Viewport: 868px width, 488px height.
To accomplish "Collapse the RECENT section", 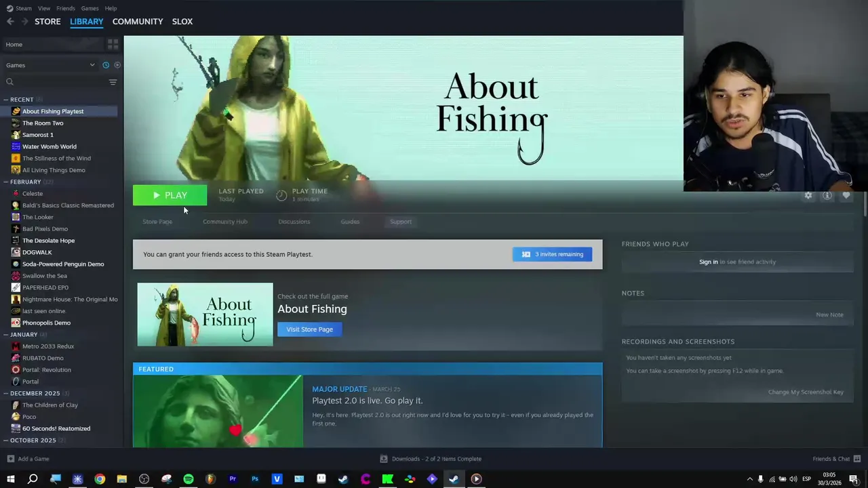I will click(5, 100).
